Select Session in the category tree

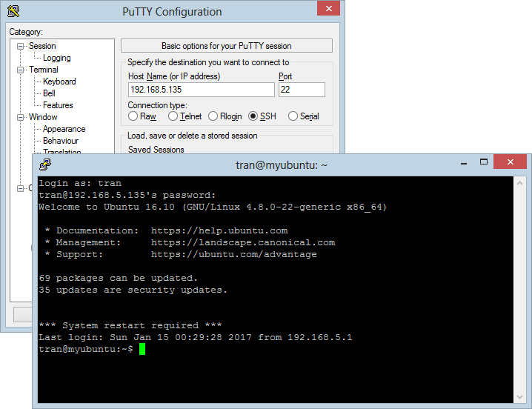coord(42,46)
